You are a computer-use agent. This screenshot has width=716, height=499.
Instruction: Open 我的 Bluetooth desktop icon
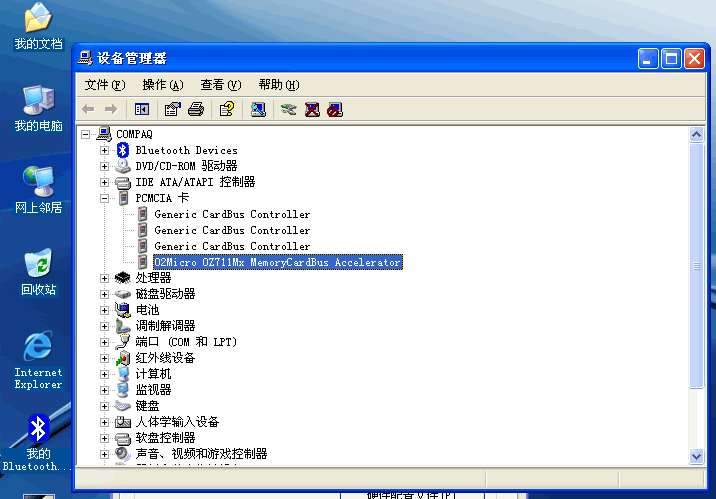[x=37, y=442]
